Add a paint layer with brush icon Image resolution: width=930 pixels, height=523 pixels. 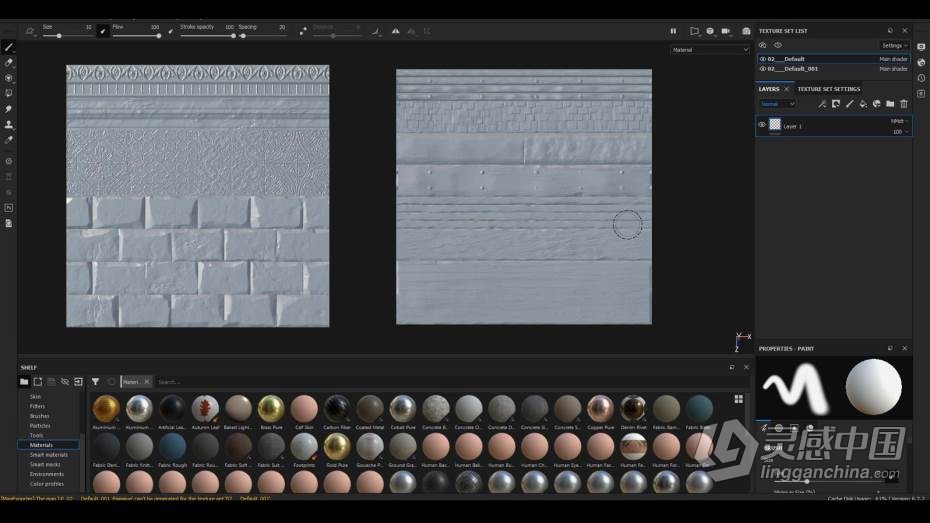pos(849,104)
